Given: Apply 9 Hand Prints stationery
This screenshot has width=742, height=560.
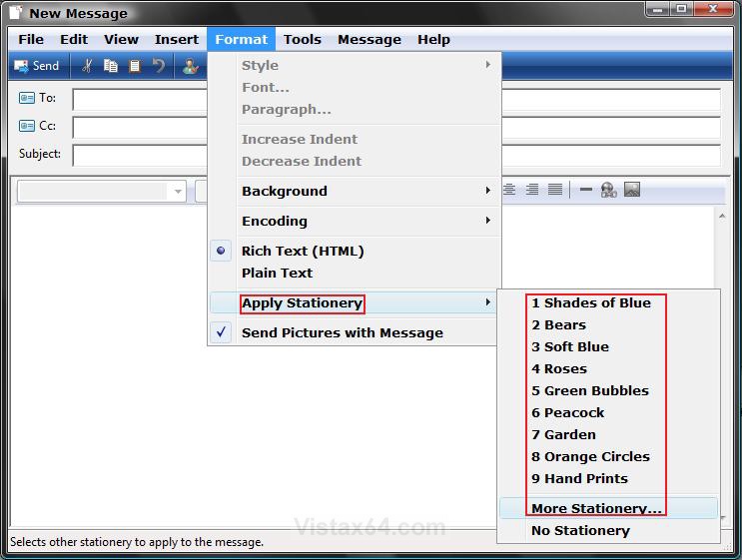Looking at the screenshot, I should pos(608,479).
